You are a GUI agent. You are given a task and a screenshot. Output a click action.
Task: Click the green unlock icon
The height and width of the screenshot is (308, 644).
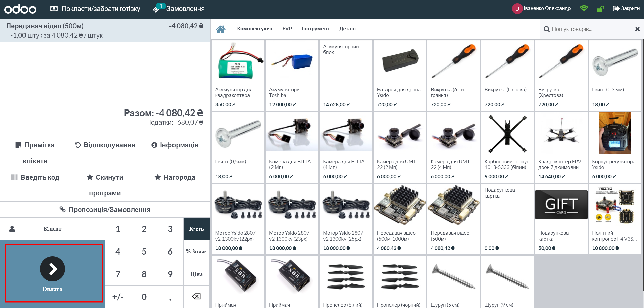click(x=600, y=9)
